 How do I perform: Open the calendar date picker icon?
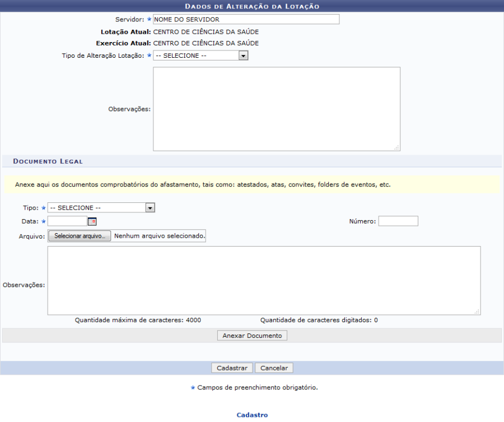click(x=92, y=221)
